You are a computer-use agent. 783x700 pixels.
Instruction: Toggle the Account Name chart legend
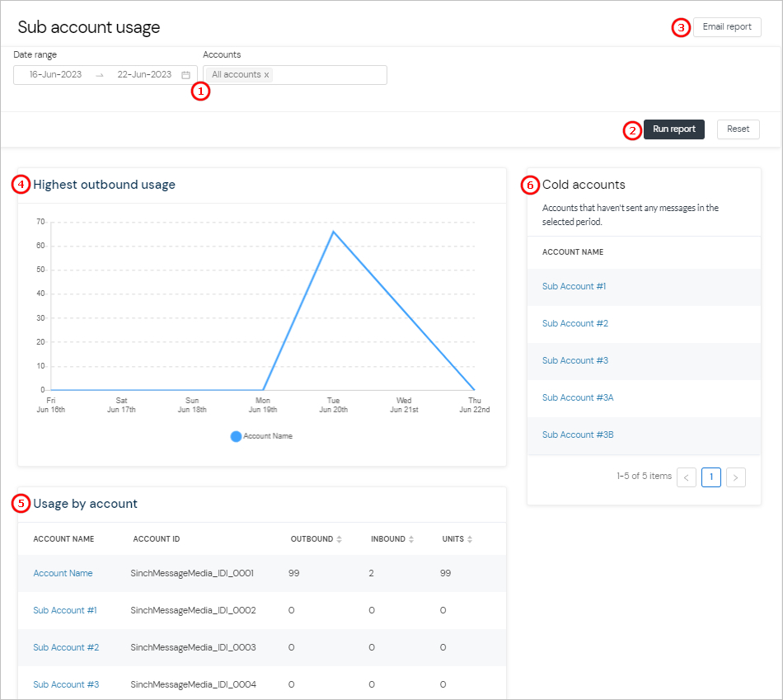click(x=261, y=436)
